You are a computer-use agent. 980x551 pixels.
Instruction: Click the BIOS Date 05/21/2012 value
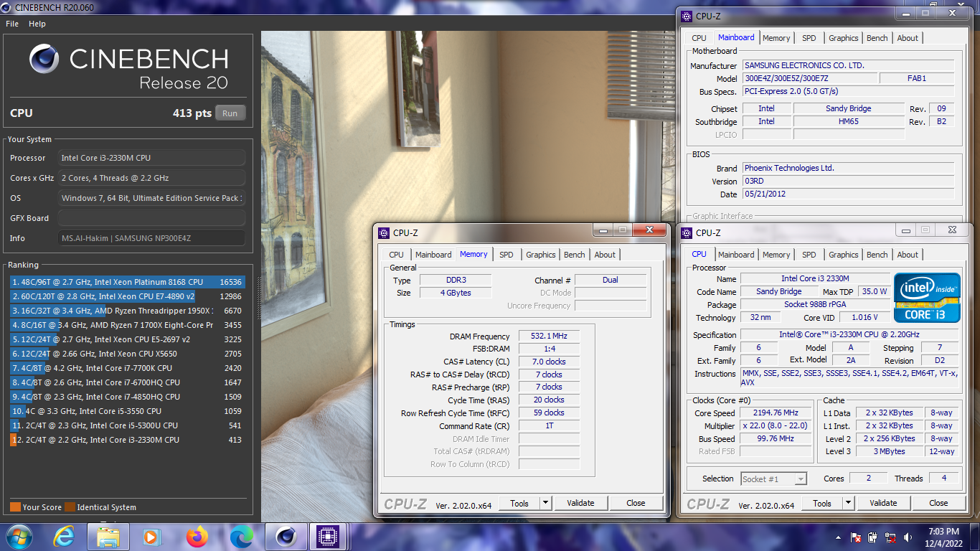click(849, 194)
